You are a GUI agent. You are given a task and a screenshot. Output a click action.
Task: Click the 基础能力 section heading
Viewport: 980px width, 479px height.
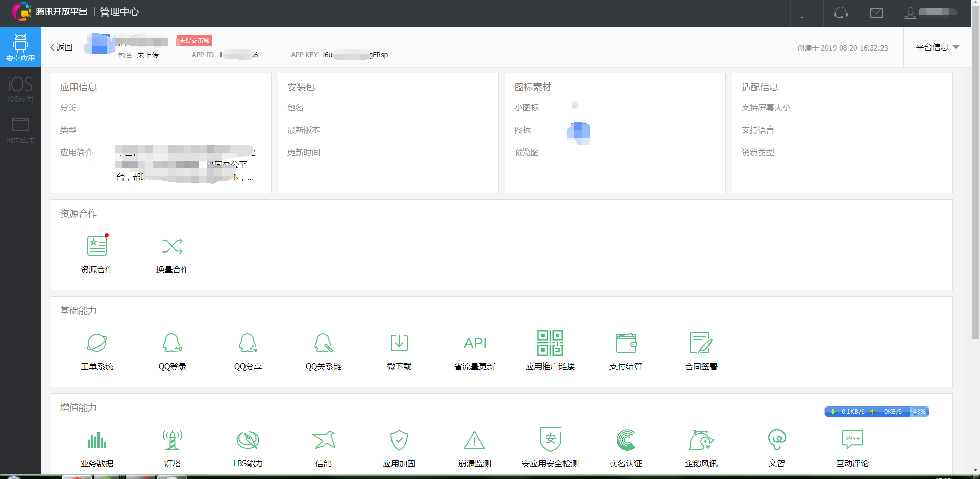point(79,311)
